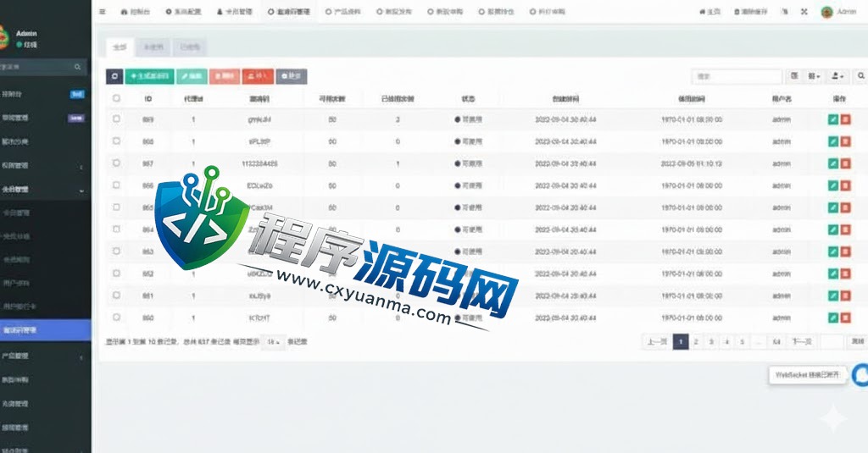Click the edit pencil icon for row ID 869
Image resolution: width=868 pixels, height=453 pixels.
click(x=833, y=119)
